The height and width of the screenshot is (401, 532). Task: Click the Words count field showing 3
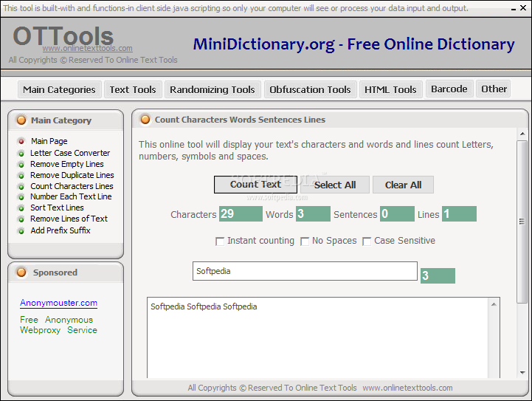point(313,214)
